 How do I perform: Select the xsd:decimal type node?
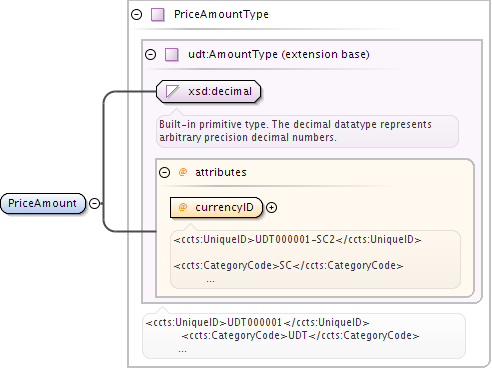208,91
